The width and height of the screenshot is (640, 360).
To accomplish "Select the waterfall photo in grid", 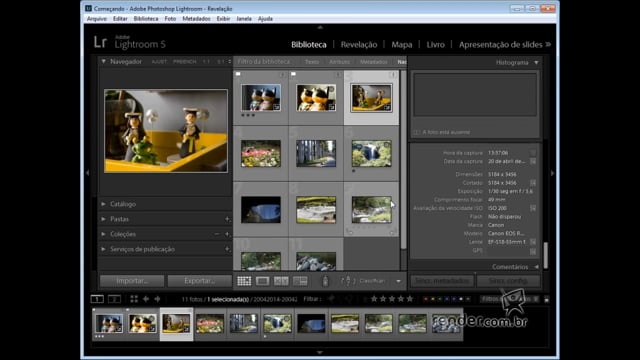I will coord(371,153).
